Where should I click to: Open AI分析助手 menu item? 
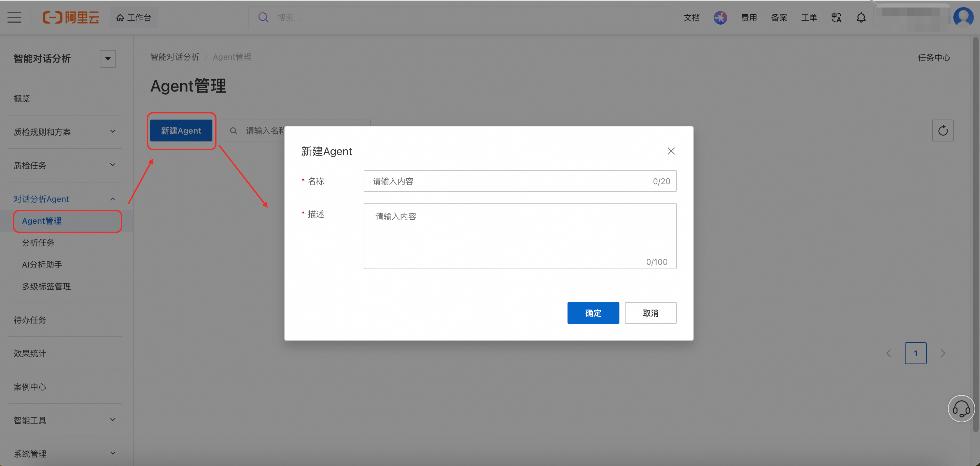[x=42, y=264]
